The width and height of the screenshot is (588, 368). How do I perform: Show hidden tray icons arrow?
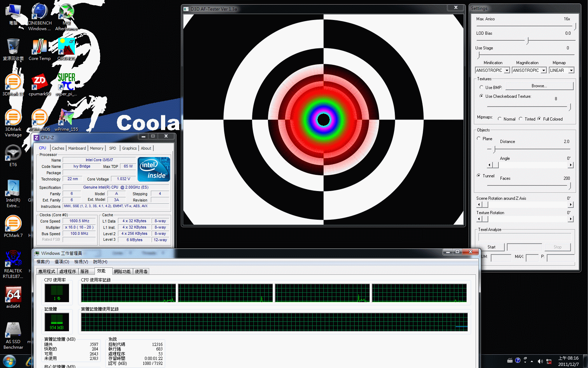(x=532, y=361)
